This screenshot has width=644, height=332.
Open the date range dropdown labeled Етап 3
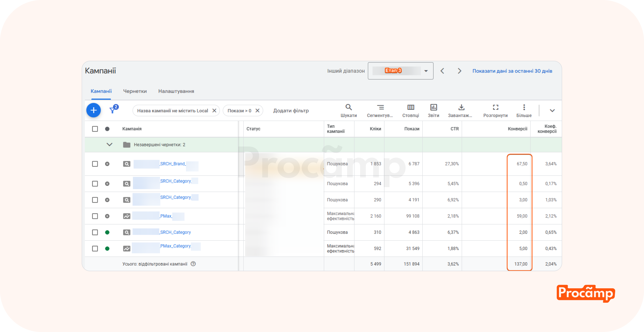point(401,71)
